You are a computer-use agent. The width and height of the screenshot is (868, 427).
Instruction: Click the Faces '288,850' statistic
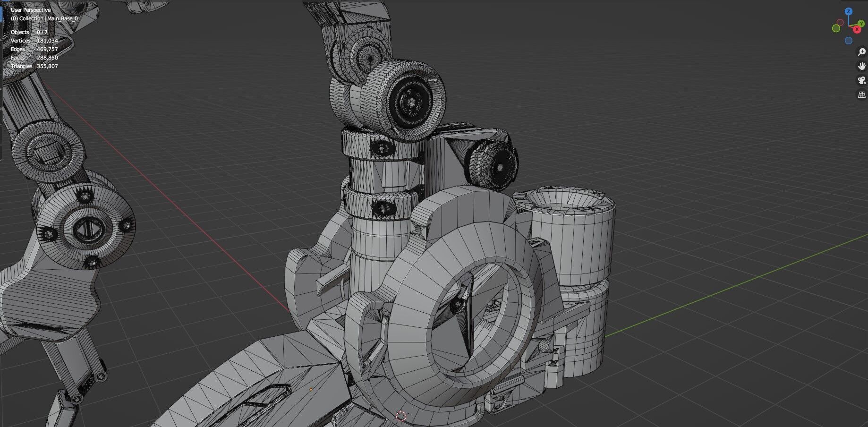tap(47, 58)
